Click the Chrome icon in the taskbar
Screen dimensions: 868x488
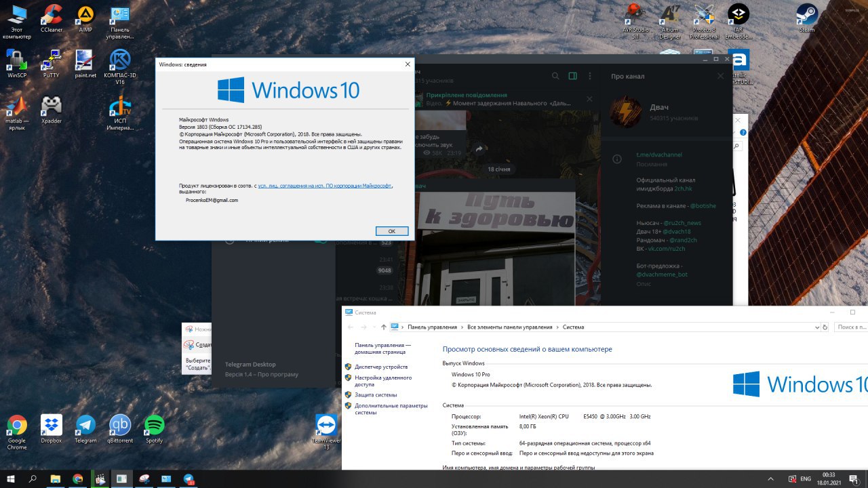tap(78, 479)
